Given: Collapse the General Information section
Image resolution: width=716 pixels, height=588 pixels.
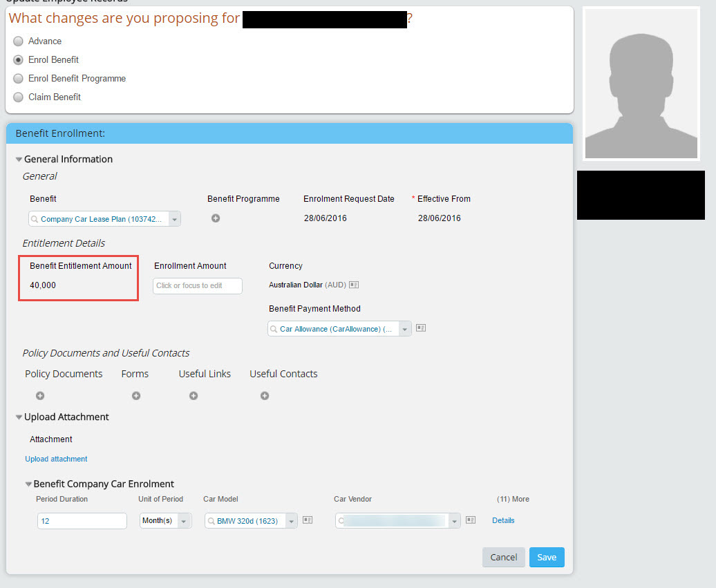Looking at the screenshot, I should [x=19, y=160].
